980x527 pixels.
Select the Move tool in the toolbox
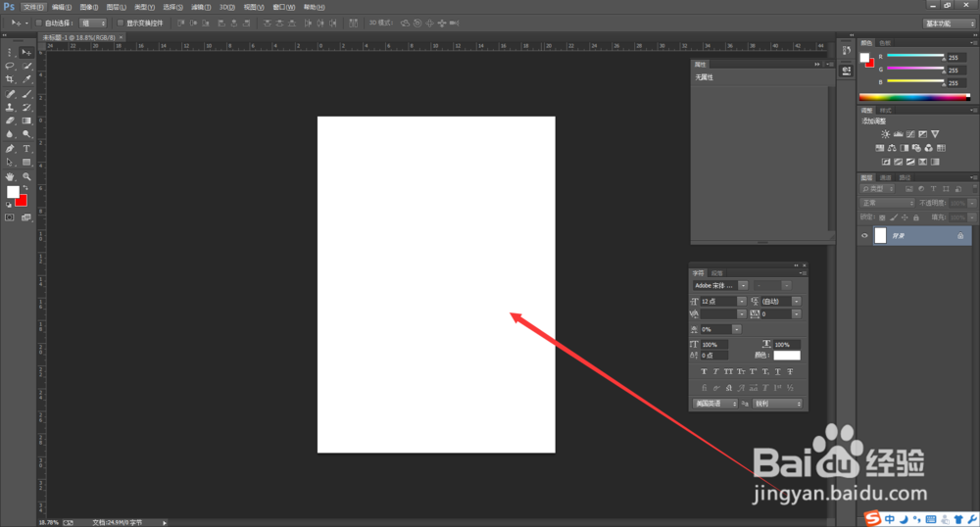[26, 53]
